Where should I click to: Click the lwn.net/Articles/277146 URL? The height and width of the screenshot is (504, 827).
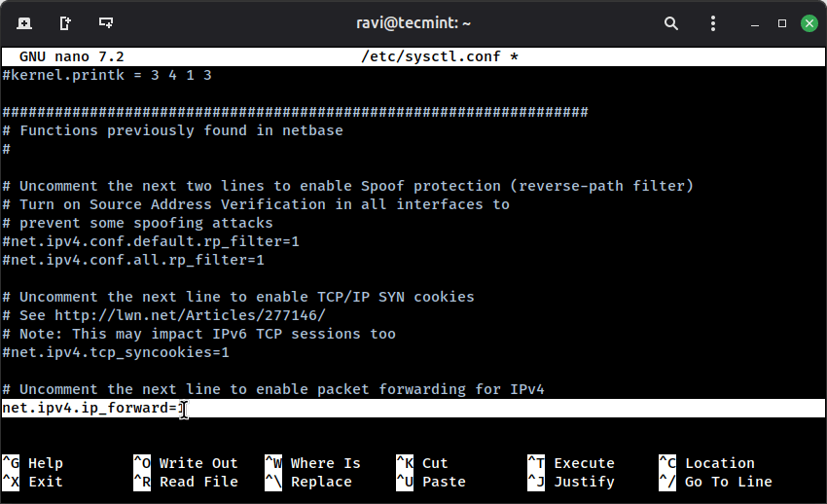click(190, 315)
